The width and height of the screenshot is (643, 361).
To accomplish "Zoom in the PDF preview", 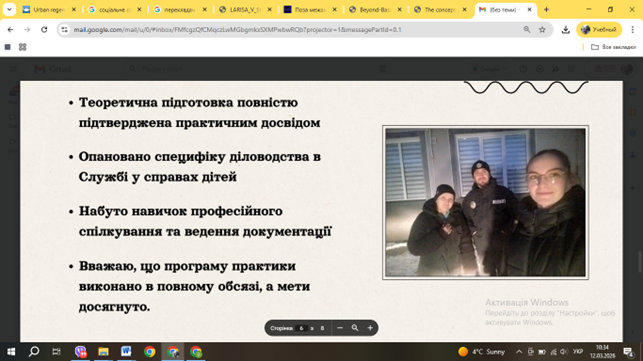I will click(x=370, y=328).
